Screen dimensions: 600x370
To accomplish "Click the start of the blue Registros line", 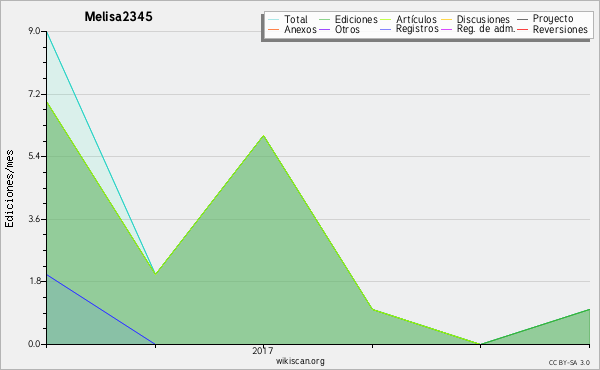I will (x=47, y=275).
